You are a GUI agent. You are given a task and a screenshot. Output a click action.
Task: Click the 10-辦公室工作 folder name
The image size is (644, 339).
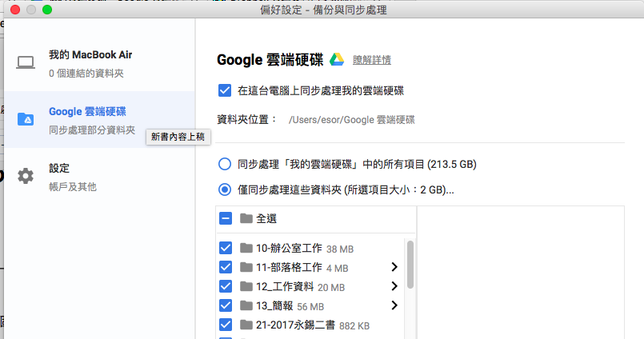click(x=289, y=248)
